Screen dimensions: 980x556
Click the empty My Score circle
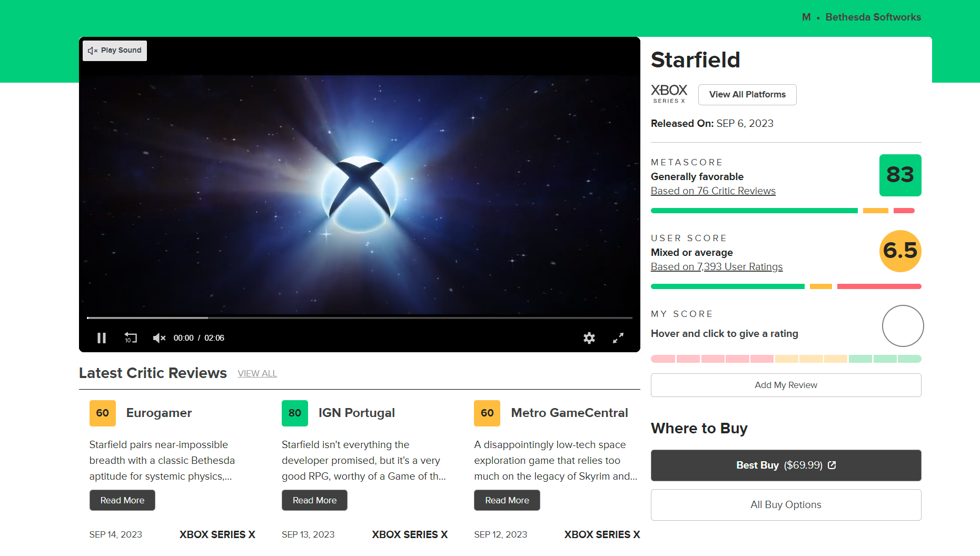(903, 326)
